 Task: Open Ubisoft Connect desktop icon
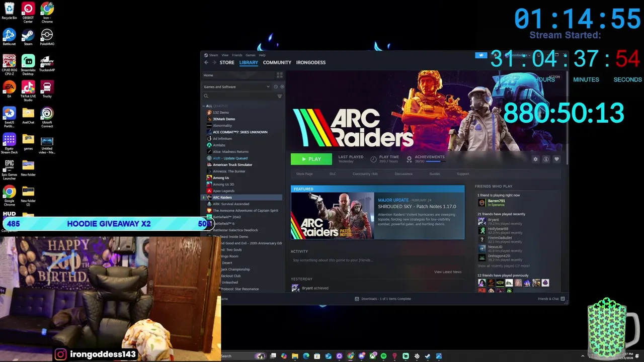pyautogui.click(x=47, y=118)
